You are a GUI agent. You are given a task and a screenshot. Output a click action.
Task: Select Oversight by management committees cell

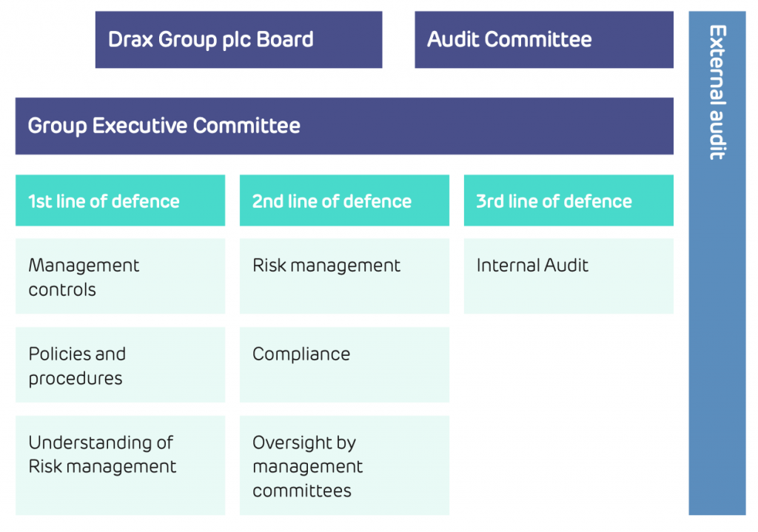pos(344,465)
